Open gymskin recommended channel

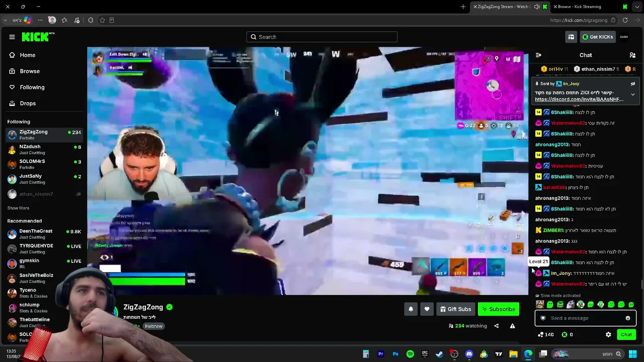tap(44, 263)
